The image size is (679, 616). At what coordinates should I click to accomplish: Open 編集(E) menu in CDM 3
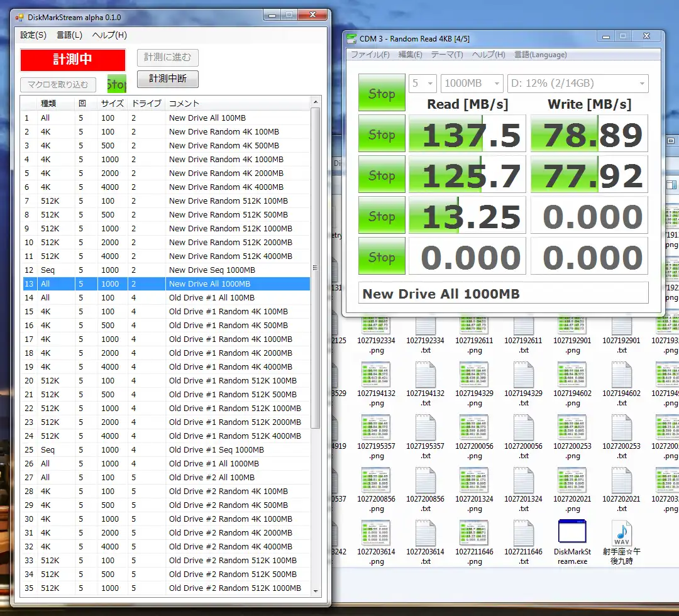410,55
